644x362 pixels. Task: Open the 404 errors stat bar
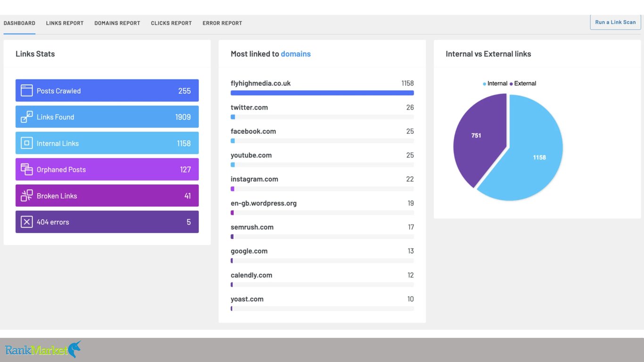click(x=107, y=222)
